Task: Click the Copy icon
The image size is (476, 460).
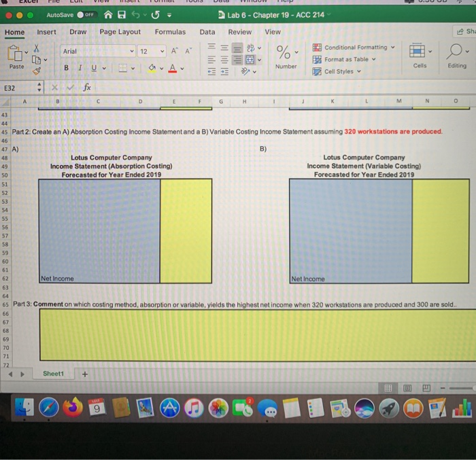Action: tap(36, 60)
